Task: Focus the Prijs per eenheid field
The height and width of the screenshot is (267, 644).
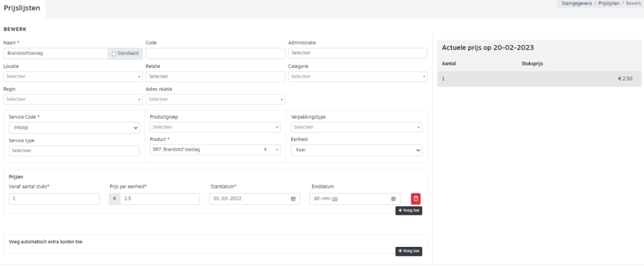Action: 160,199
